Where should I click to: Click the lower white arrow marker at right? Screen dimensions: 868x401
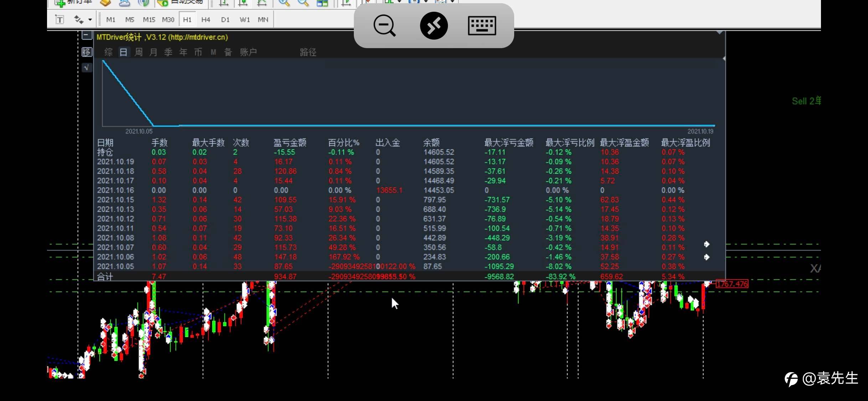[x=707, y=257]
